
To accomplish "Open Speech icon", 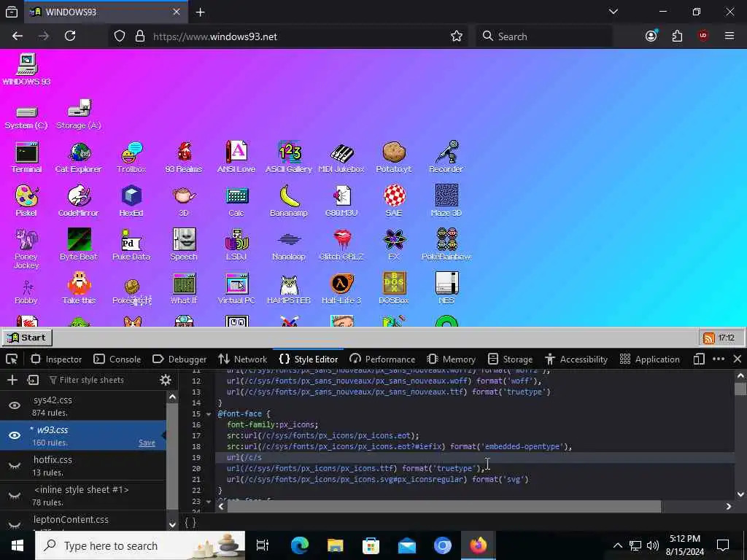I will (x=184, y=245).
